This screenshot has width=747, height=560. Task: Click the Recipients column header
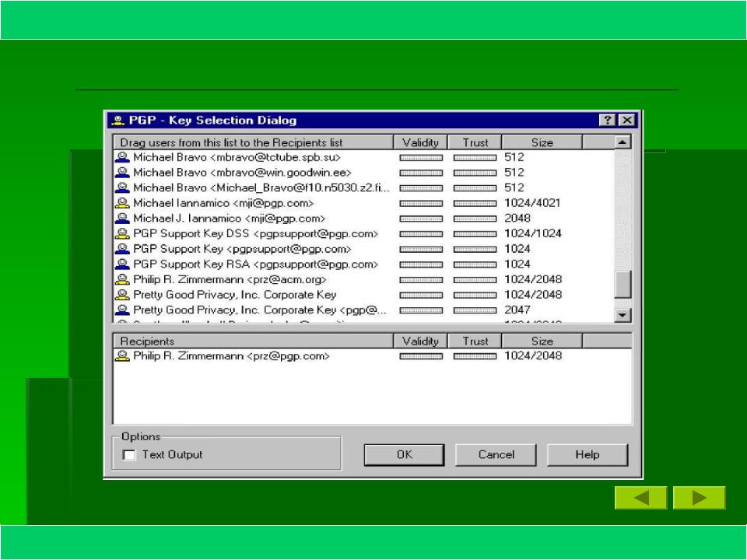point(253,341)
